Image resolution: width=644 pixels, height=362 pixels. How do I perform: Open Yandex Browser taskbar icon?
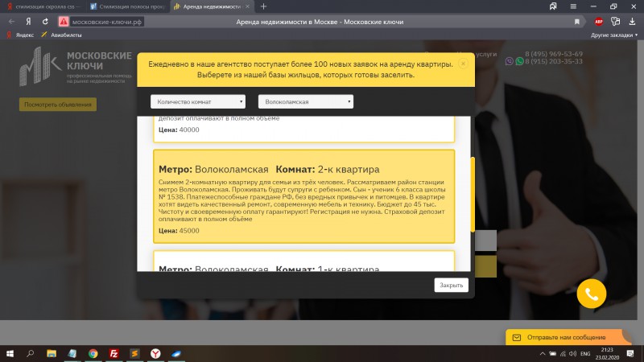[155, 353]
